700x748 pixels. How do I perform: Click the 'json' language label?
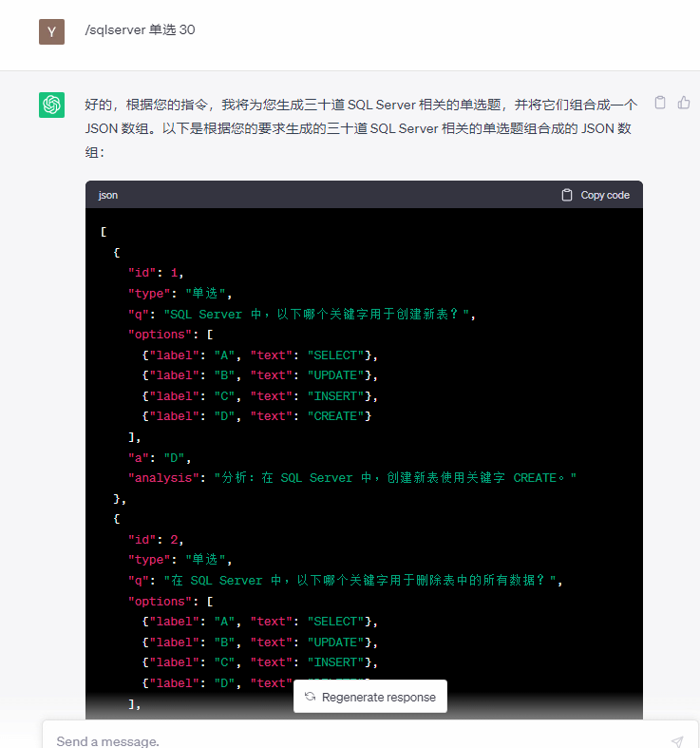point(107,195)
